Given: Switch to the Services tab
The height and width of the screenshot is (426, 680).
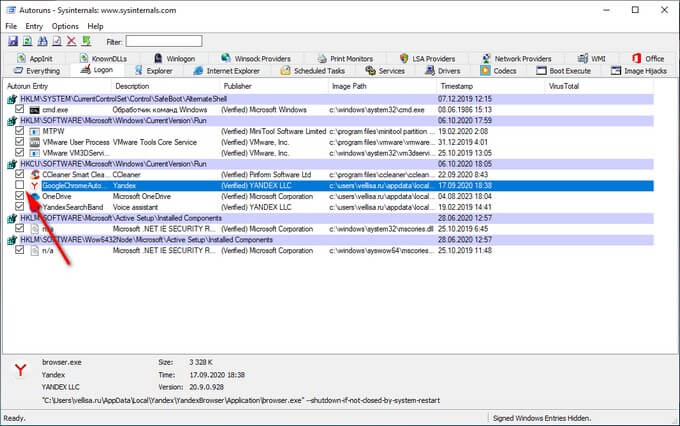Looking at the screenshot, I should tap(385, 71).
